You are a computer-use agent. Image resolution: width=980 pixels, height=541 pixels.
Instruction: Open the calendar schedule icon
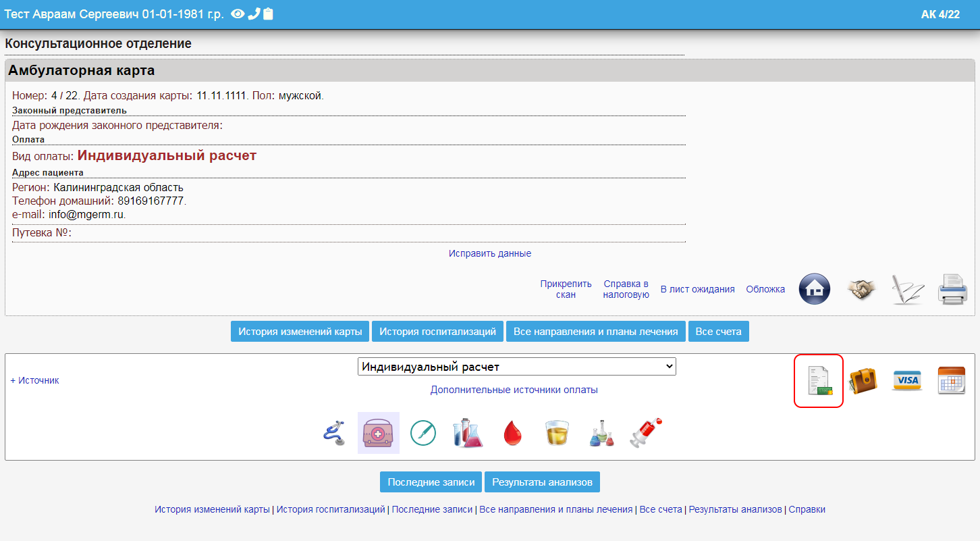pyautogui.click(x=951, y=381)
